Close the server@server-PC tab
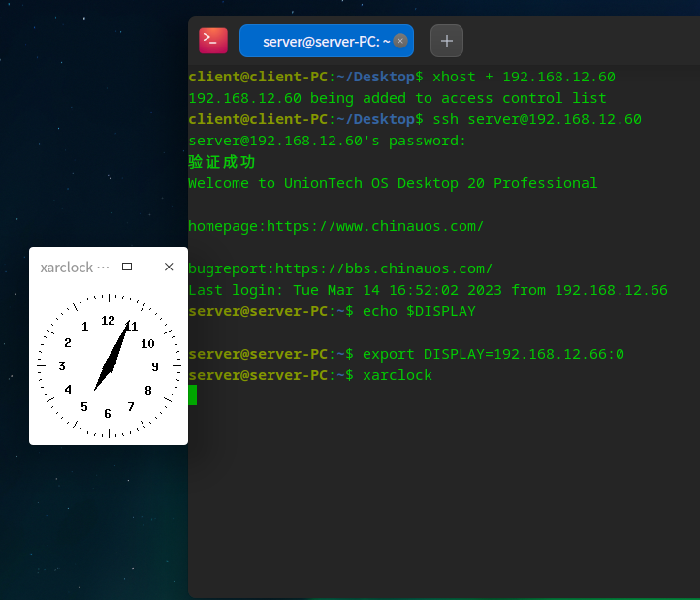 pos(400,41)
